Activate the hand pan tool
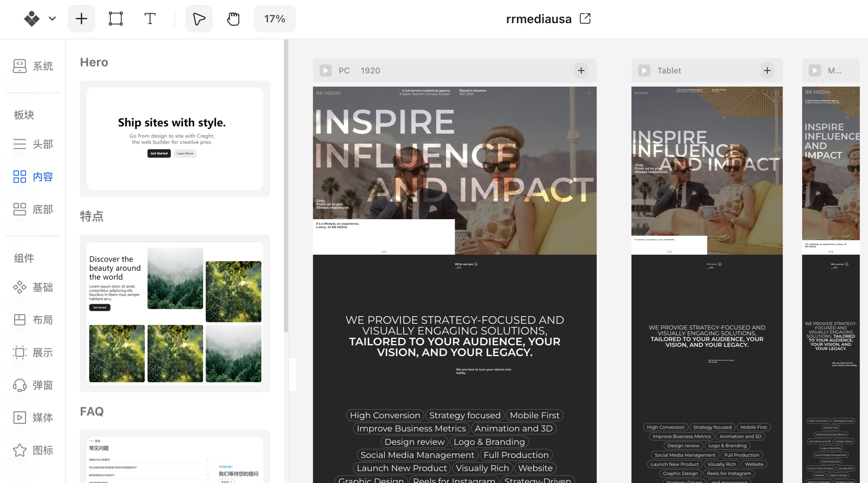 pos(233,19)
